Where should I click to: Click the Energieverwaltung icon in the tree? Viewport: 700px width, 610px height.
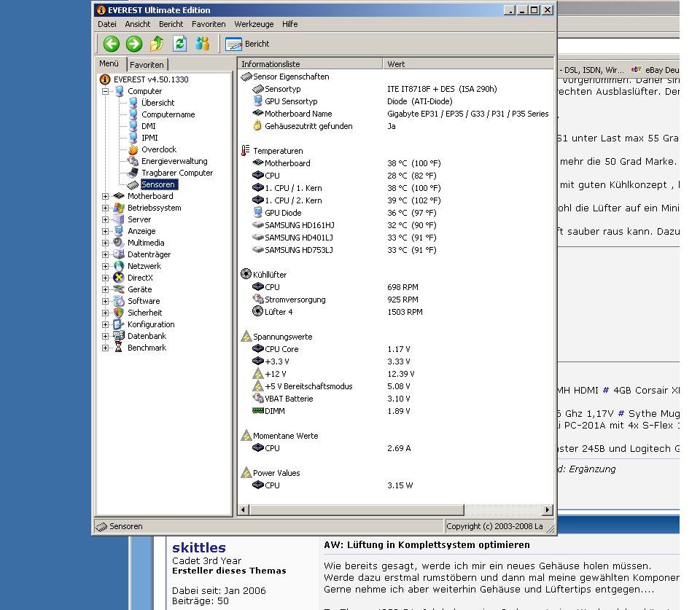[133, 161]
